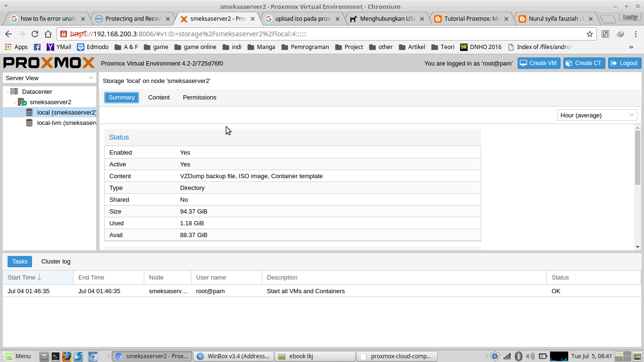Screen dimensions: 644x362
Task: Switch workspaces with the workspace switcher
Action: point(622,356)
